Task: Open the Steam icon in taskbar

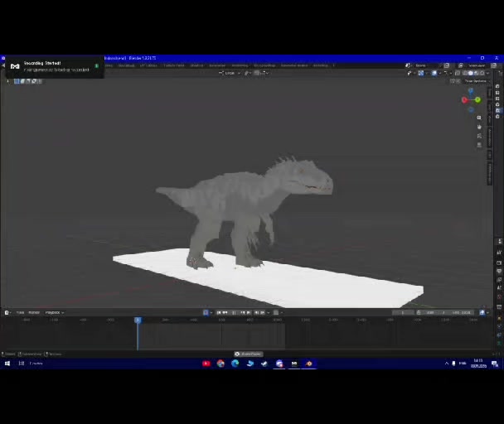Action: (264, 364)
